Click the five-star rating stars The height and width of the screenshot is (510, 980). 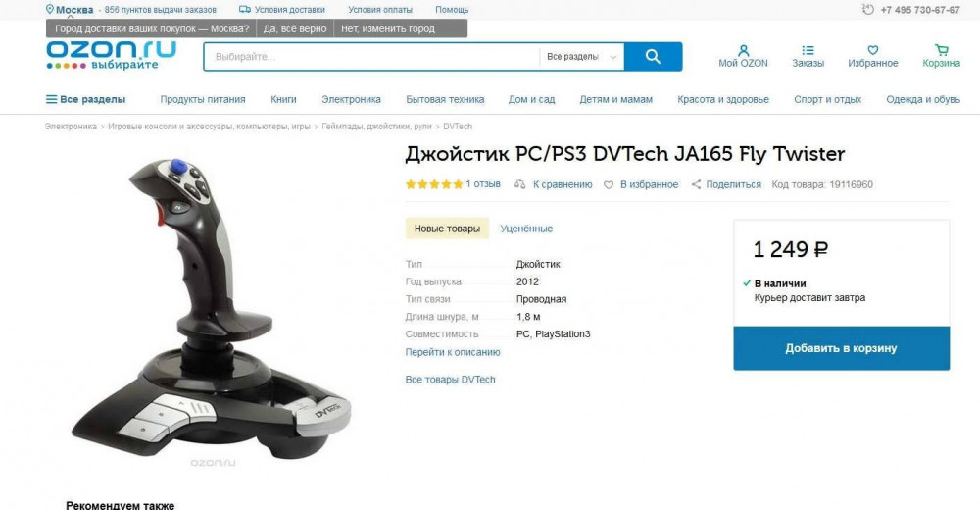[434, 184]
